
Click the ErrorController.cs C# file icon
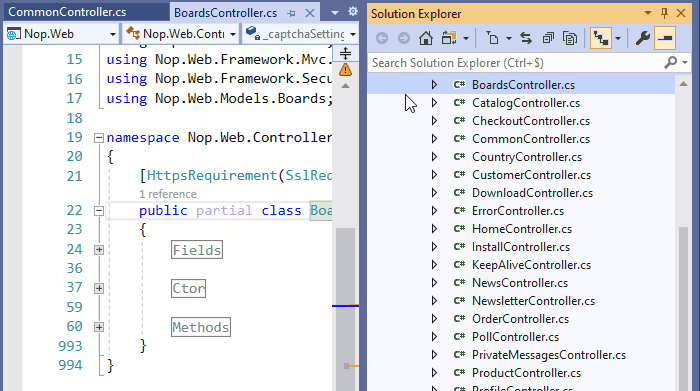click(459, 211)
